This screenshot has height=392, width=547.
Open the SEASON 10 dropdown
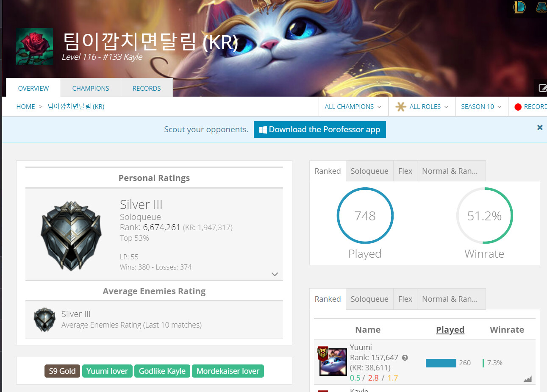481,107
